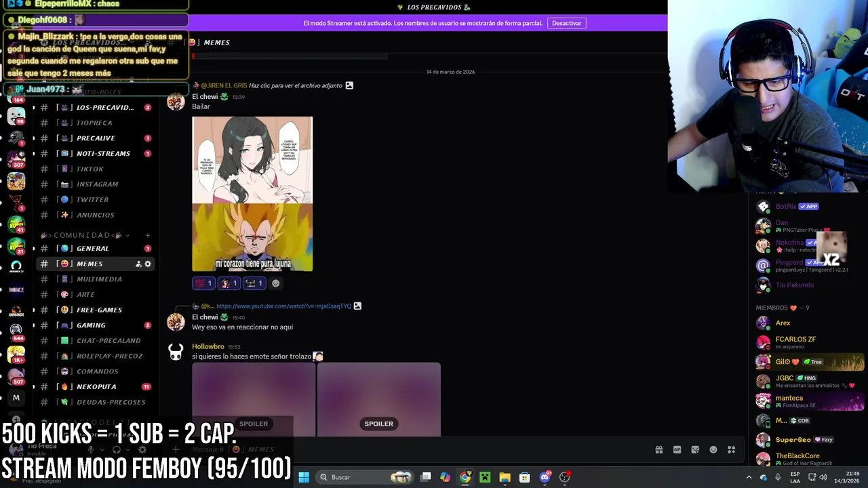Open channel settings gear for MEMES
868x488 pixels.
(x=148, y=264)
